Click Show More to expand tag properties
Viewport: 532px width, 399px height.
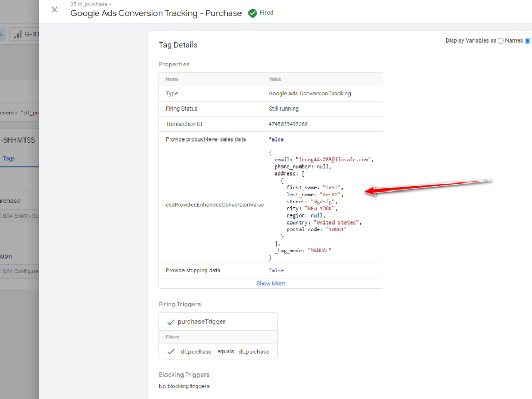click(270, 284)
